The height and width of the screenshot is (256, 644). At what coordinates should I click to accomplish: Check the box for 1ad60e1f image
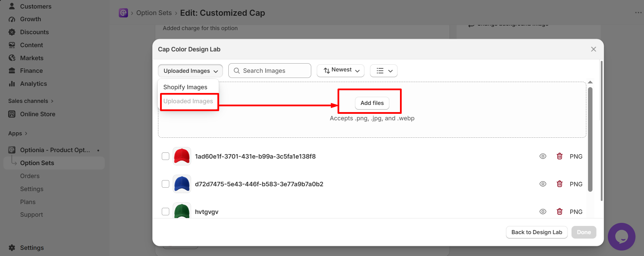tap(166, 156)
